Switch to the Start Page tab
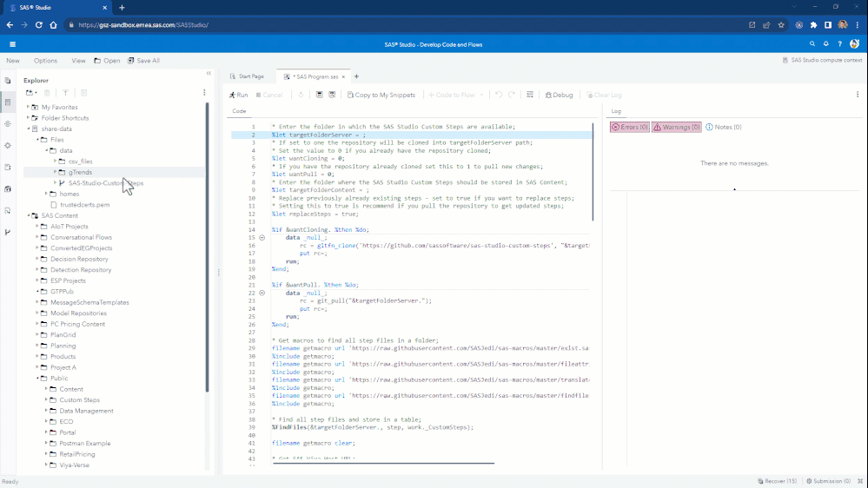The image size is (868, 488). pos(247,76)
